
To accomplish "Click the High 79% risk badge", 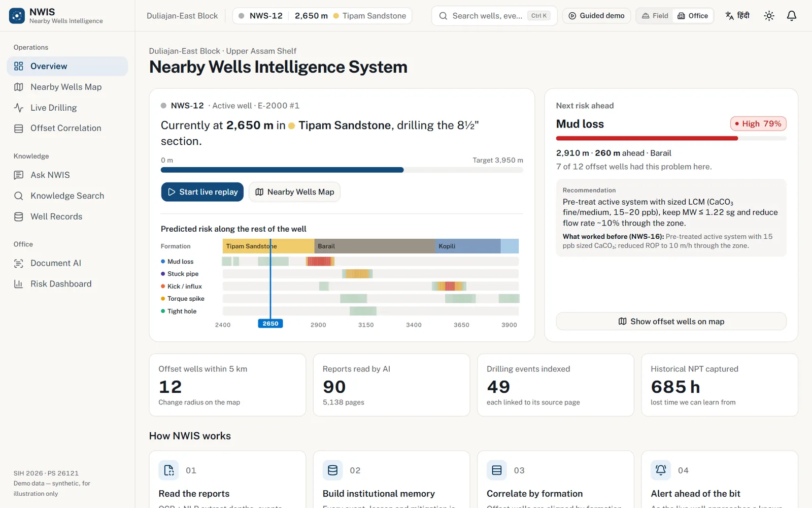I will (758, 123).
